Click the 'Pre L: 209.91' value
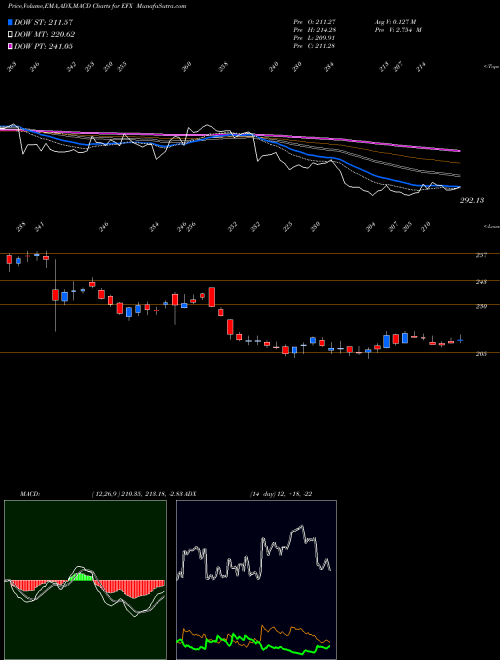 point(314,38)
